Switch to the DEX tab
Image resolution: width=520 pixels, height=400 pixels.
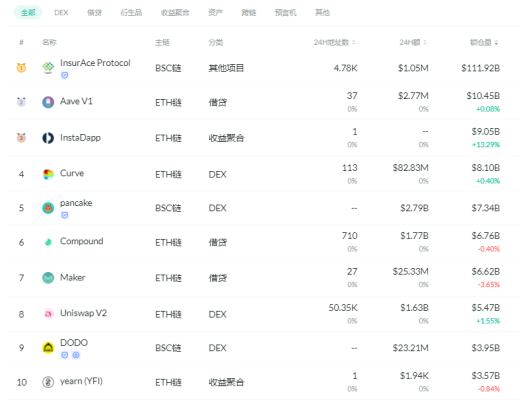61,12
